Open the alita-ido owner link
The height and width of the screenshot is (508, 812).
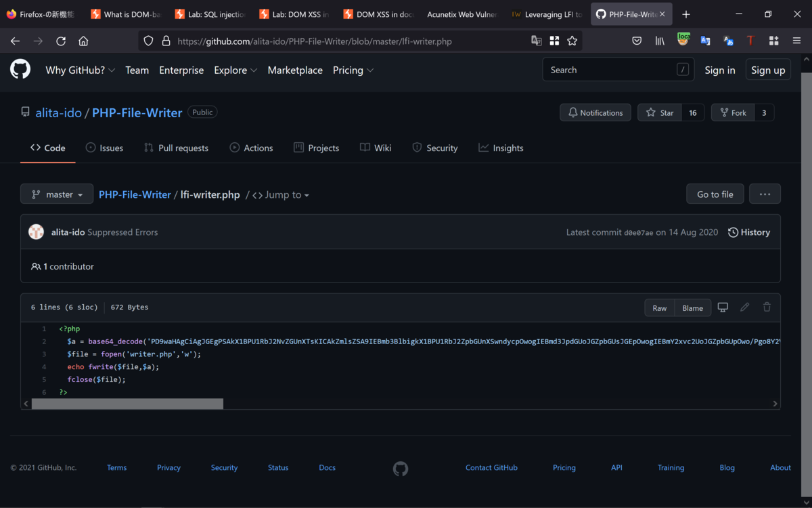[59, 112]
